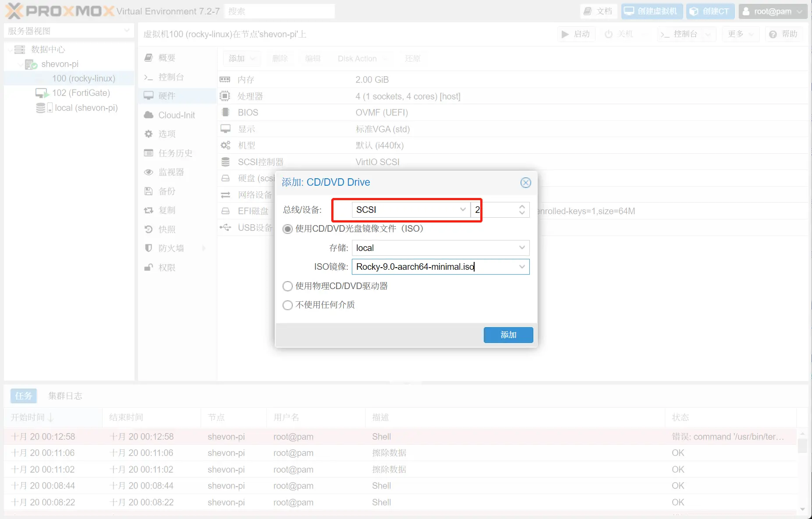Screen dimensions: 812x519
Task: Open the SCSI bus type dropdown
Action: coord(462,210)
